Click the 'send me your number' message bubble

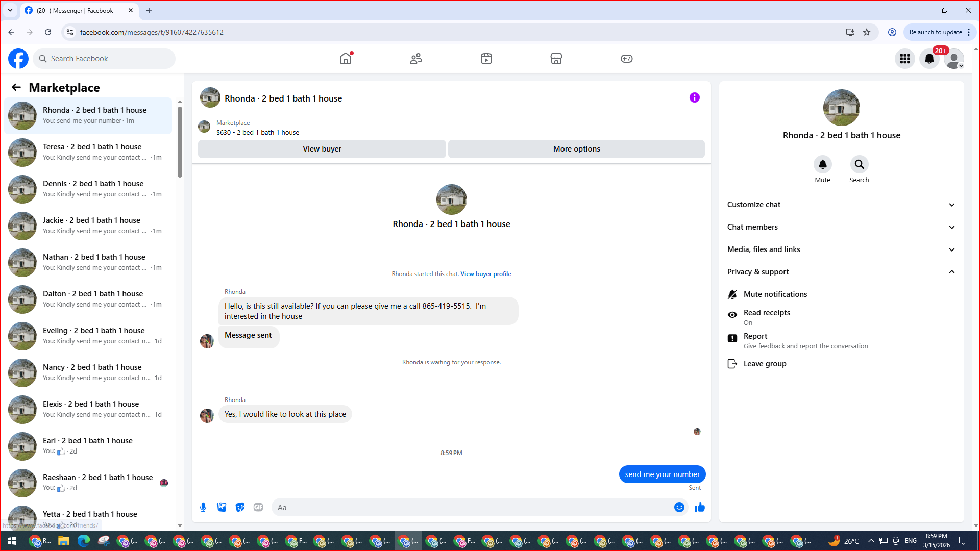coord(662,474)
